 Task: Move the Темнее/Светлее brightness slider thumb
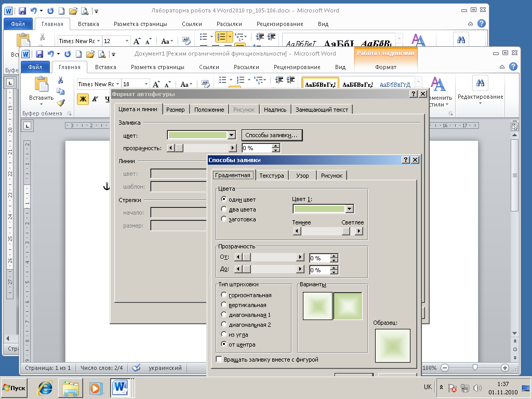[345, 231]
